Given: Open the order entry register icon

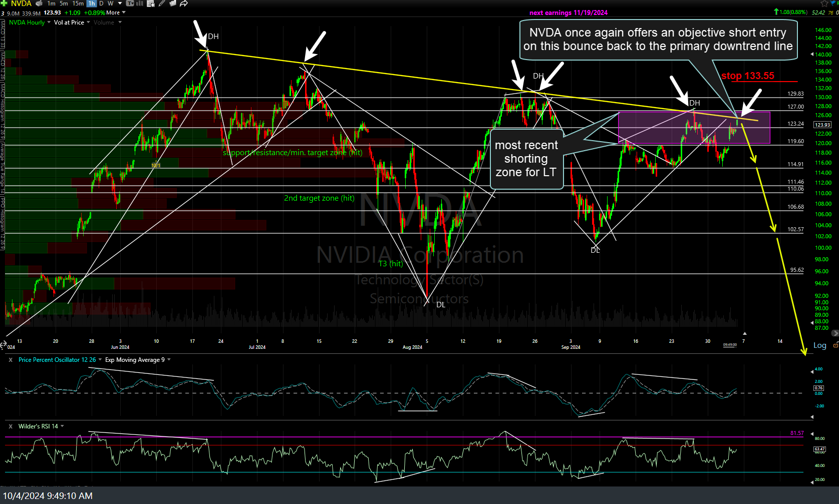Looking at the screenshot, I should 39,4.
